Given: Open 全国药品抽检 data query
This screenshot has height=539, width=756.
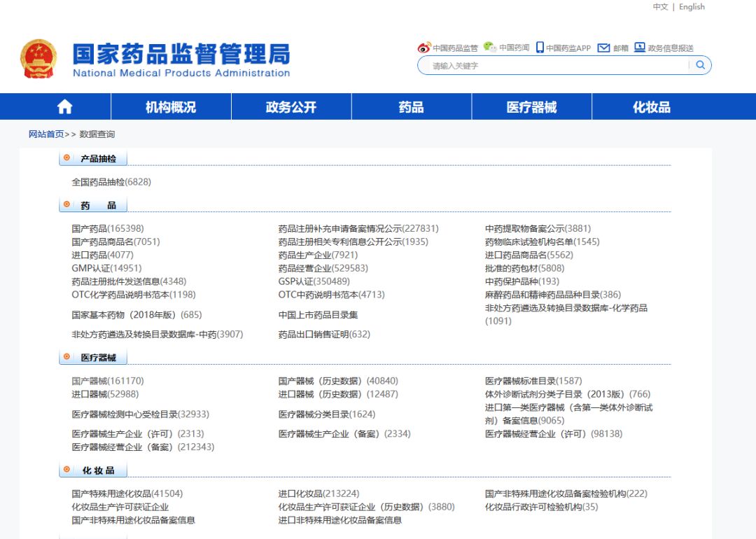Looking at the screenshot, I should (x=111, y=182).
